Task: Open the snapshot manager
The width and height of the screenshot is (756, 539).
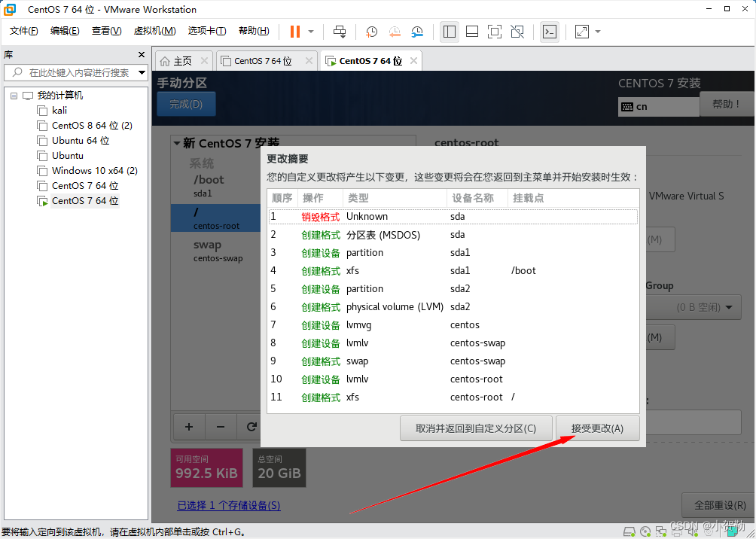Action: [417, 32]
